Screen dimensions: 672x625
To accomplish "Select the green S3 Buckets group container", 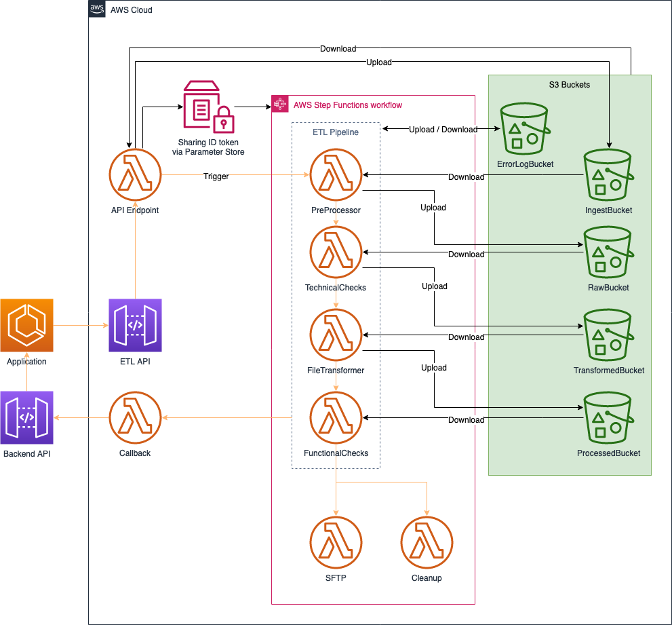I will (570, 84).
